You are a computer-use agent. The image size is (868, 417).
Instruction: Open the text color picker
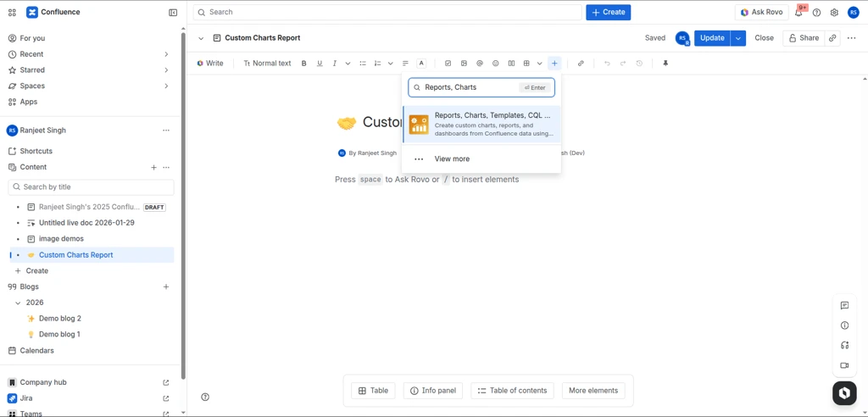point(421,63)
